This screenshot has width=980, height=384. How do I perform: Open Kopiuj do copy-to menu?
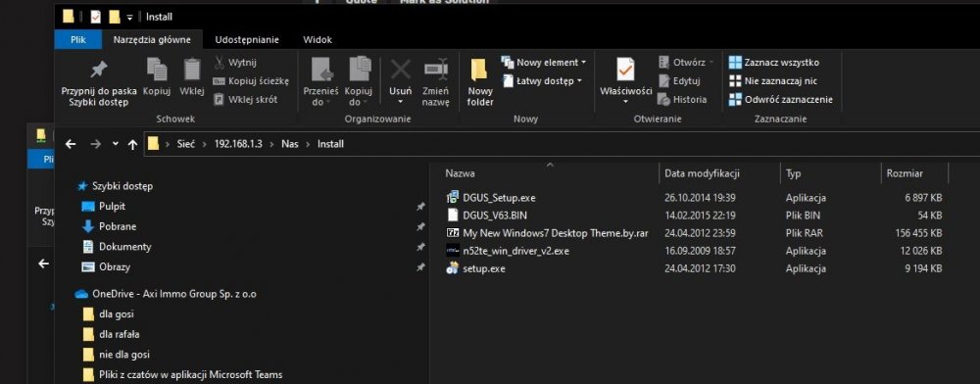[358, 82]
